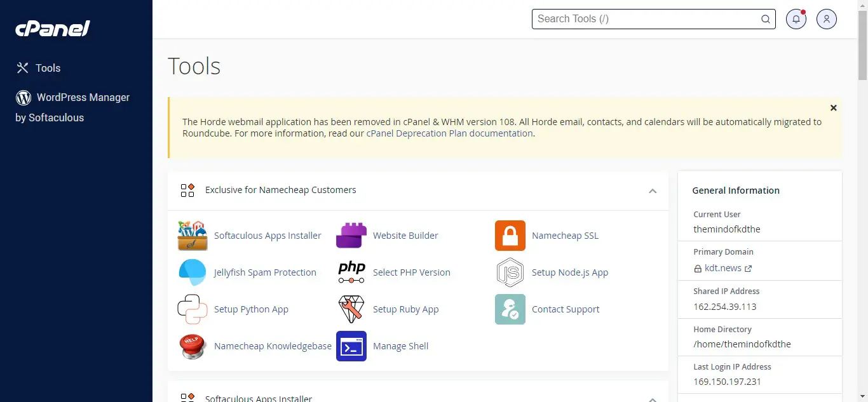
Task: Open Namecheap SSL link
Action: [x=565, y=236]
